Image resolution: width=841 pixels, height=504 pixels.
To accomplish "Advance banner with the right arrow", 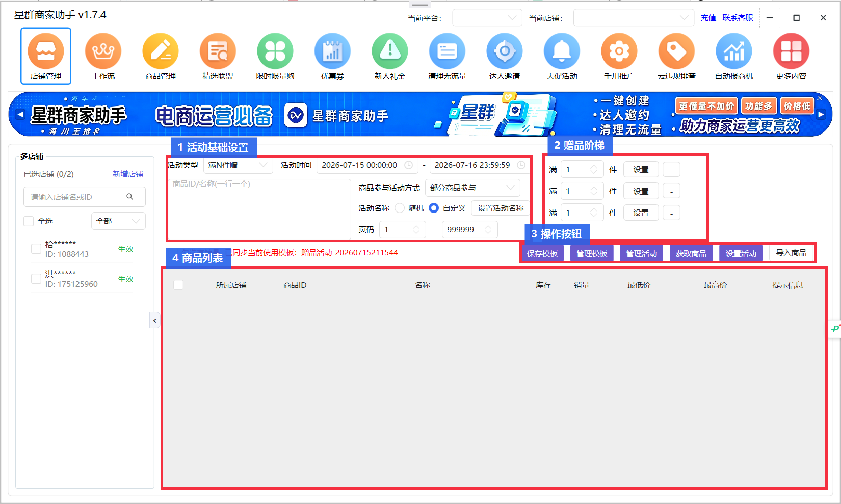I will coord(821,115).
